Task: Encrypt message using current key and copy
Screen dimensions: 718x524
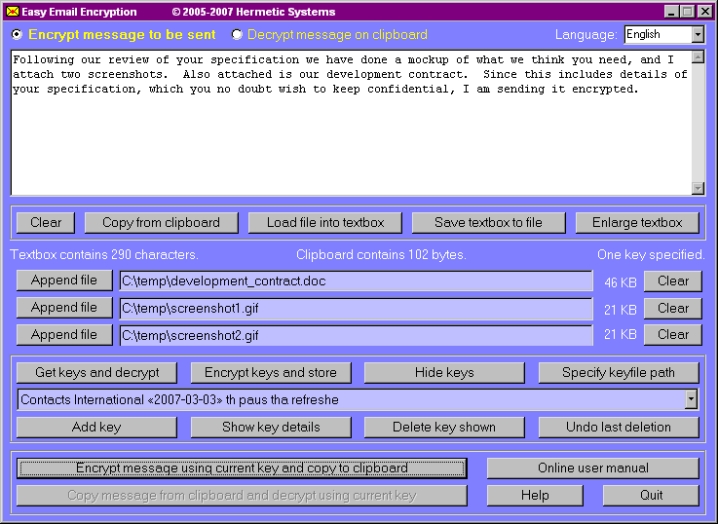Action: pos(241,468)
